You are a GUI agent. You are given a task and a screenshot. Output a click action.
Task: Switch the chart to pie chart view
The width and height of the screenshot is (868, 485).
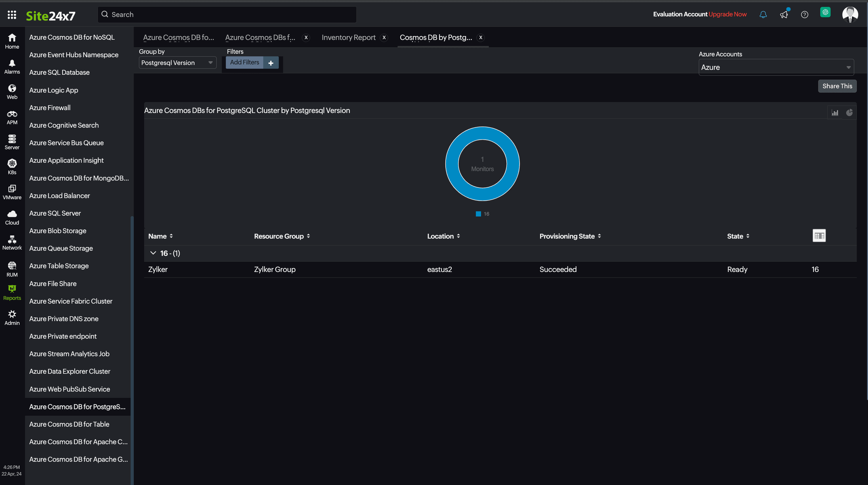(850, 112)
